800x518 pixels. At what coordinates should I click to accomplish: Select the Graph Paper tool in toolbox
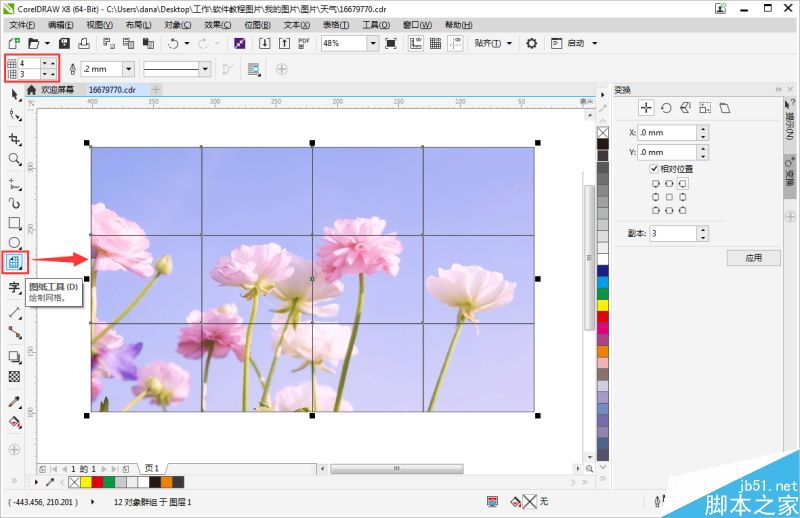[x=15, y=262]
